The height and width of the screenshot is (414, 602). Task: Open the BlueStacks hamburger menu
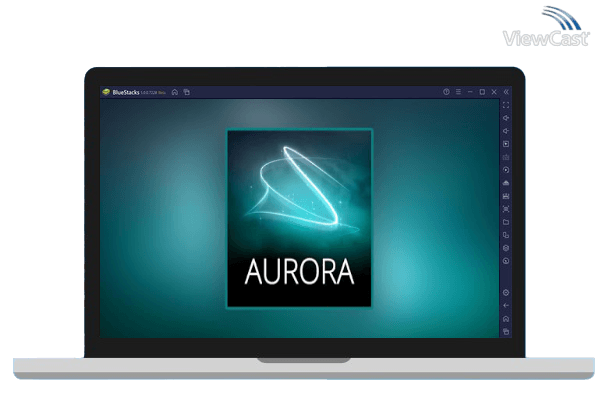[458, 92]
